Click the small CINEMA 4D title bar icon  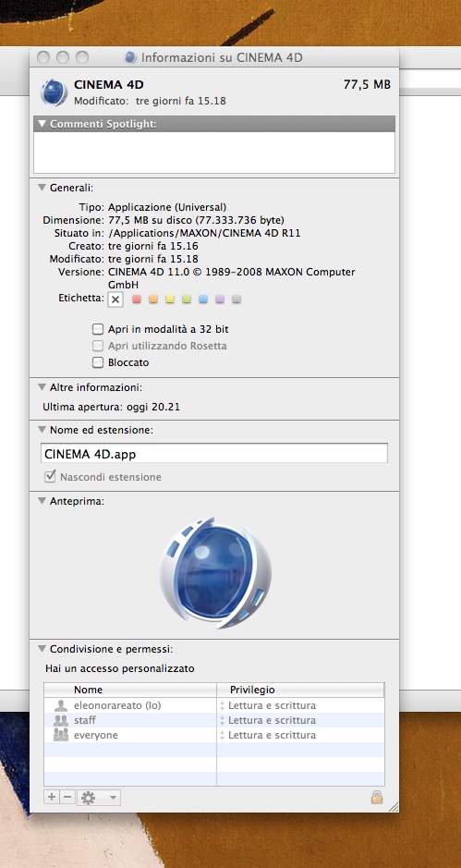click(130, 57)
